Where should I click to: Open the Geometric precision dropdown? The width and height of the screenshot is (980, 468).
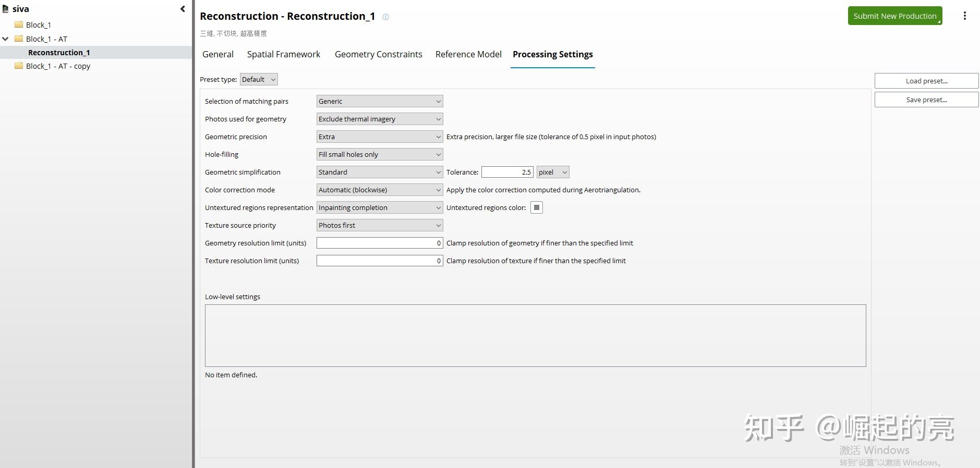tap(380, 137)
